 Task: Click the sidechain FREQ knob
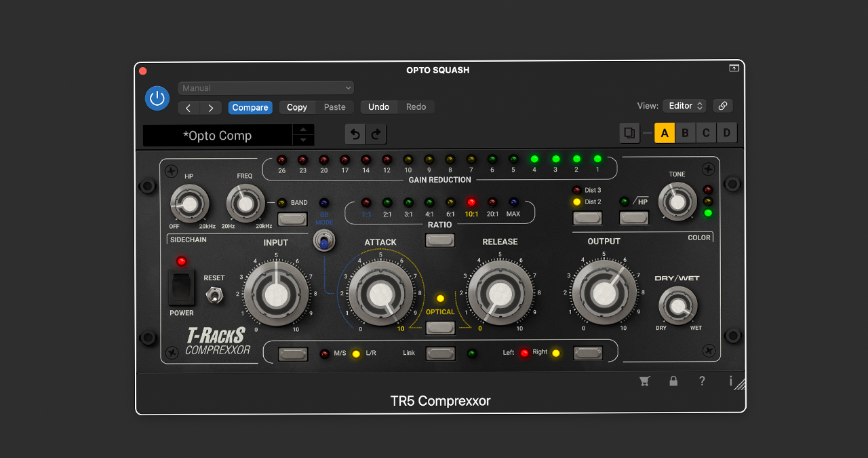coord(245,204)
